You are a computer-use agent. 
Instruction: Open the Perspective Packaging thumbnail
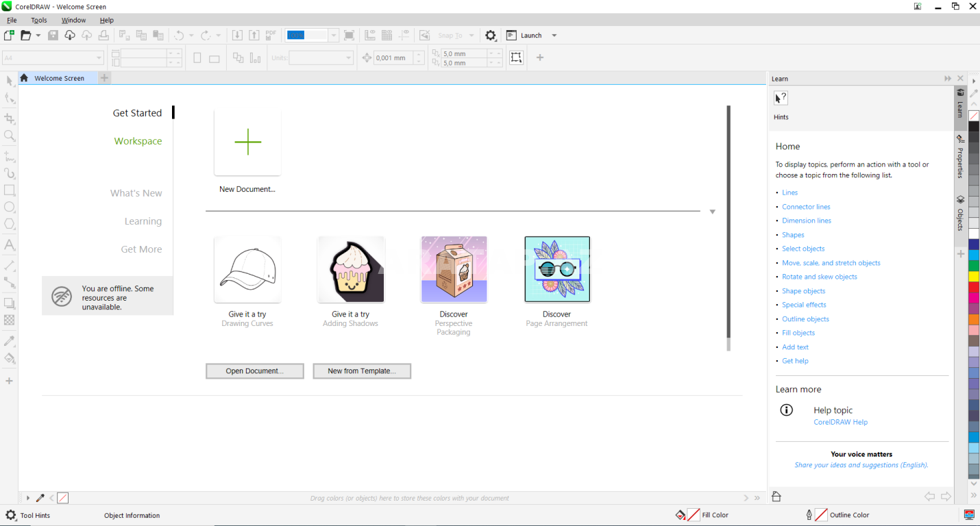coord(454,270)
